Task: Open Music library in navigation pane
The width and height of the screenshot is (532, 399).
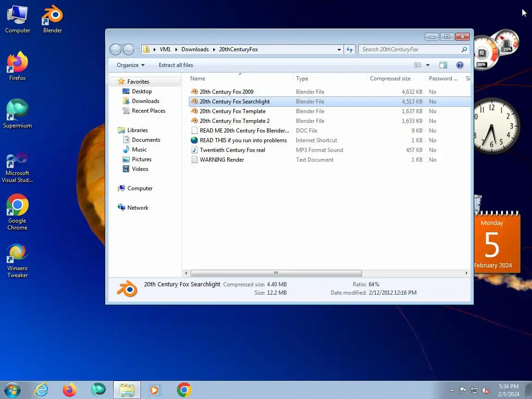Action: (x=139, y=150)
